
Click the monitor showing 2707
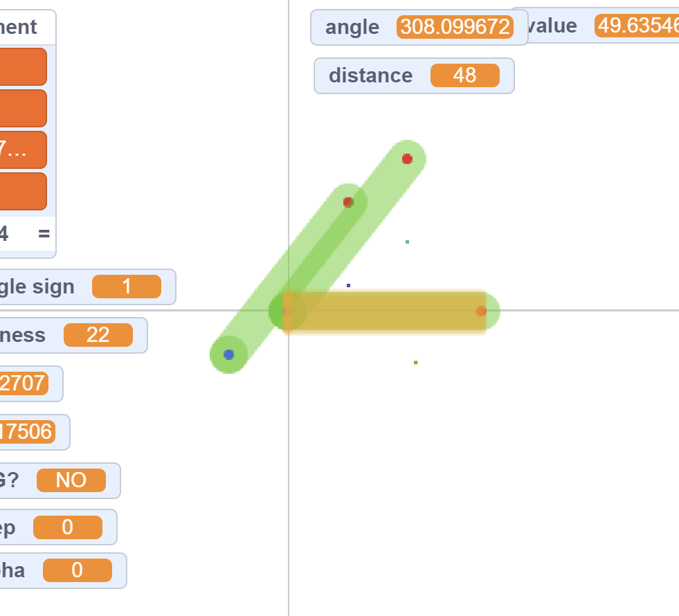(30, 383)
